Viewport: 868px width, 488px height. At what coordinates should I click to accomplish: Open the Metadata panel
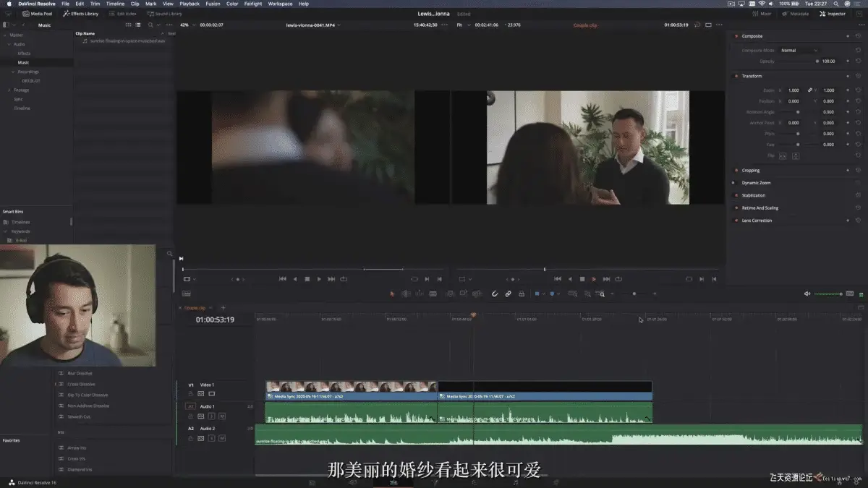tap(796, 14)
